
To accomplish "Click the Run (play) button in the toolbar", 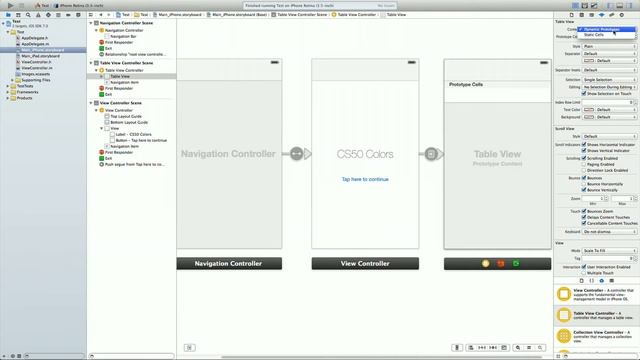I will pos(11,5).
